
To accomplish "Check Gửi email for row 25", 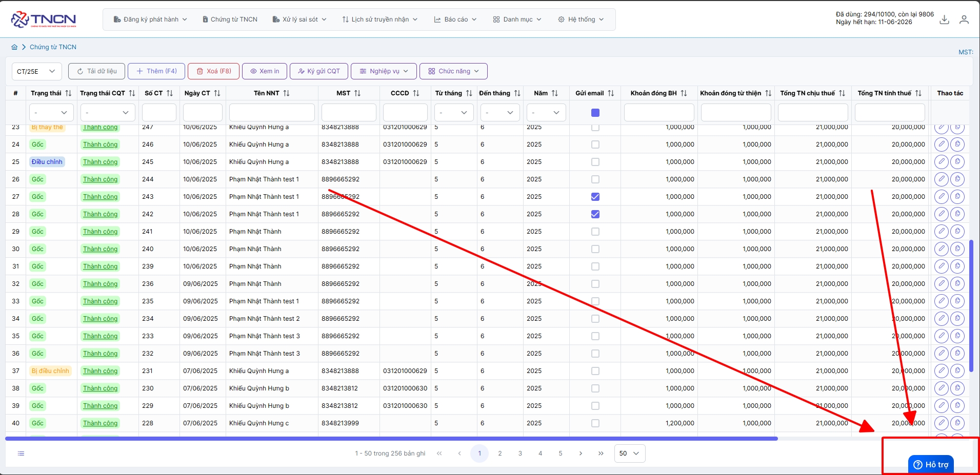I will (595, 162).
